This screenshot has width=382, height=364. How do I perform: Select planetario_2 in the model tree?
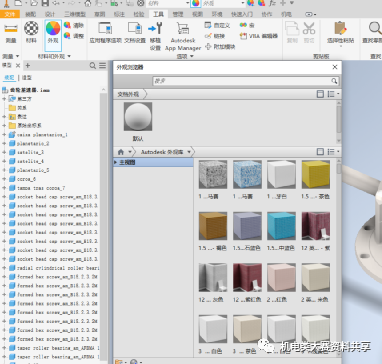click(33, 143)
